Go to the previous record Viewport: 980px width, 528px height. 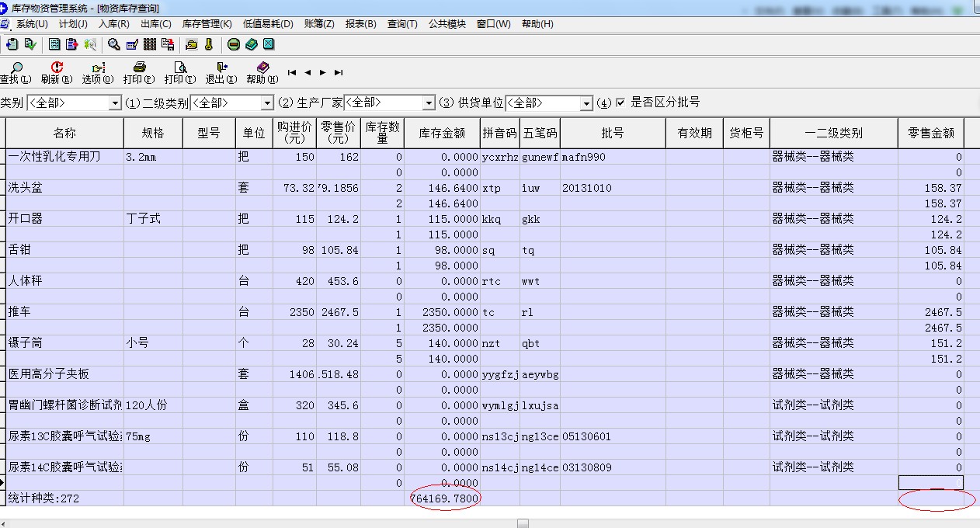point(308,72)
